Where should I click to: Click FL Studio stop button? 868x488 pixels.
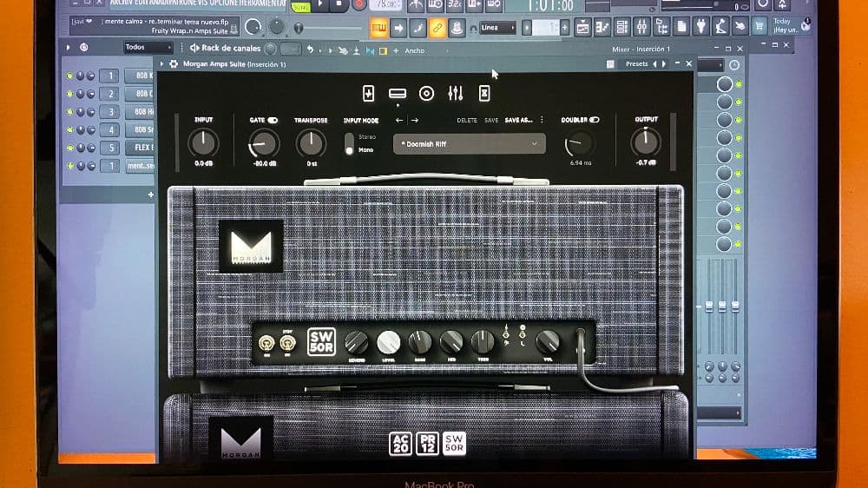(339, 4)
